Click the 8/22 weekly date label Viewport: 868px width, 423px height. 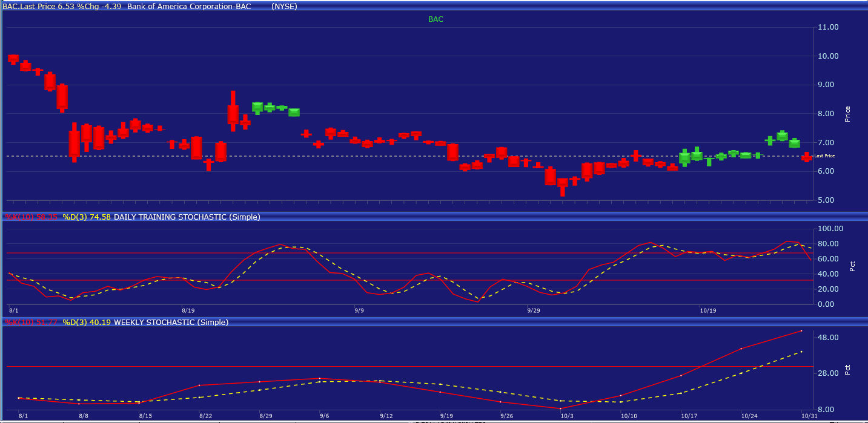(205, 416)
